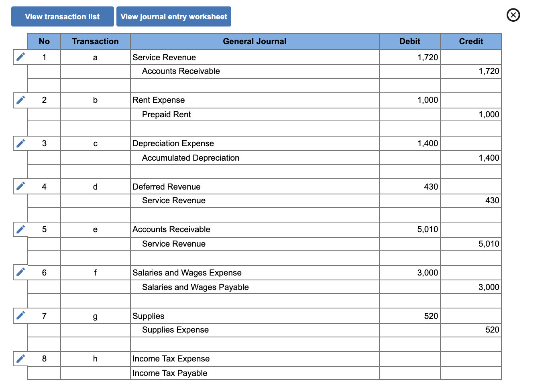Click the Debit column header
The image size is (558, 392).
coord(410,41)
